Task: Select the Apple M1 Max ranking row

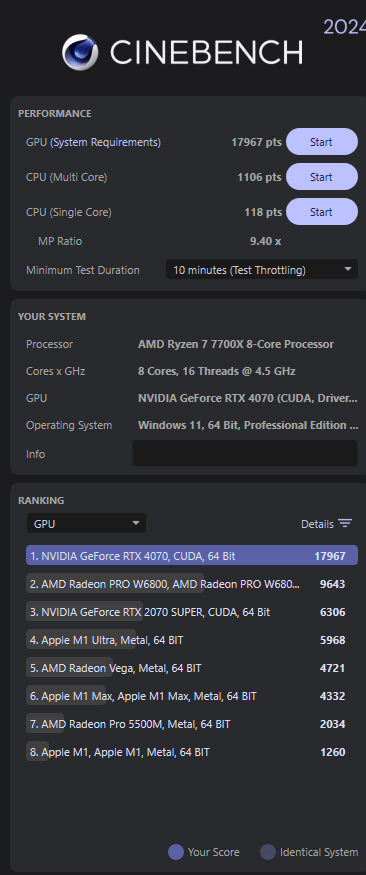Action: pyautogui.click(x=192, y=696)
